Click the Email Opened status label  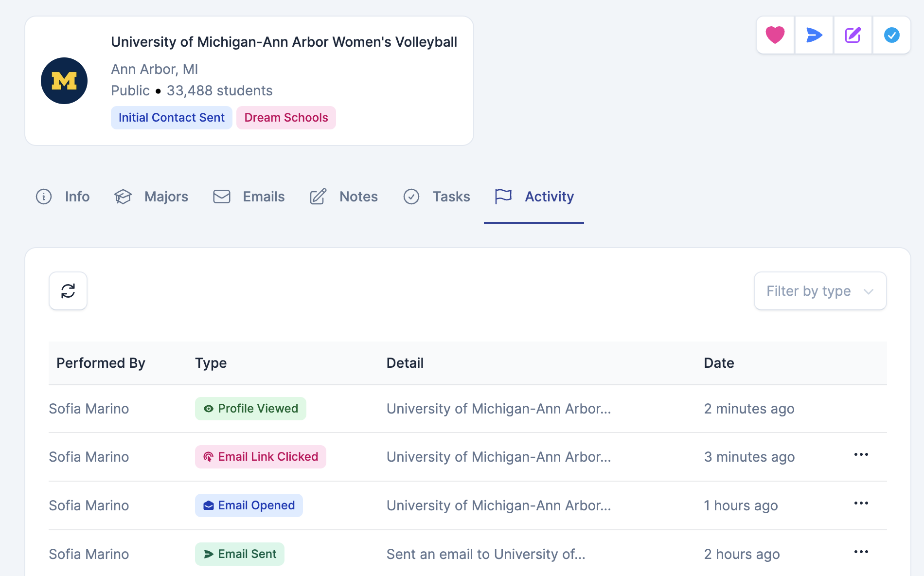pos(249,505)
